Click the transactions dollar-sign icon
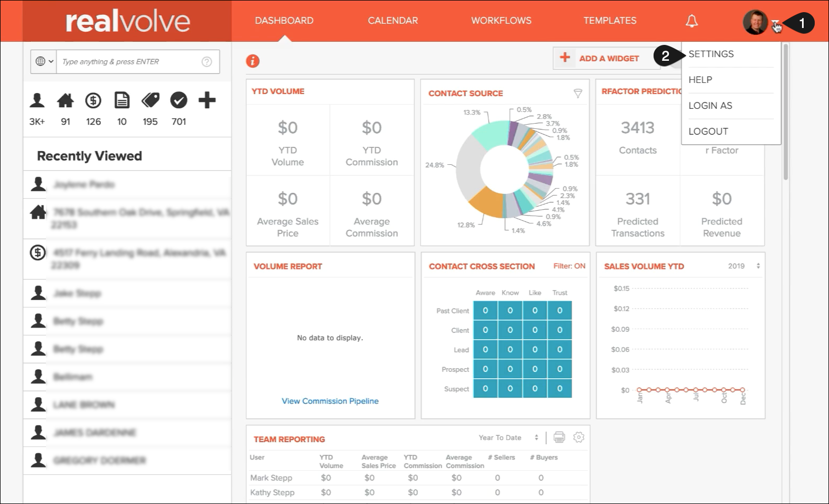Image resolution: width=829 pixels, height=504 pixels. 94,100
